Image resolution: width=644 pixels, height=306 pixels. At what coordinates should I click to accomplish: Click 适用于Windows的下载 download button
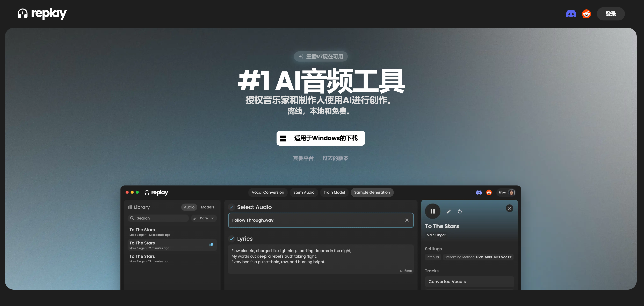(321, 138)
